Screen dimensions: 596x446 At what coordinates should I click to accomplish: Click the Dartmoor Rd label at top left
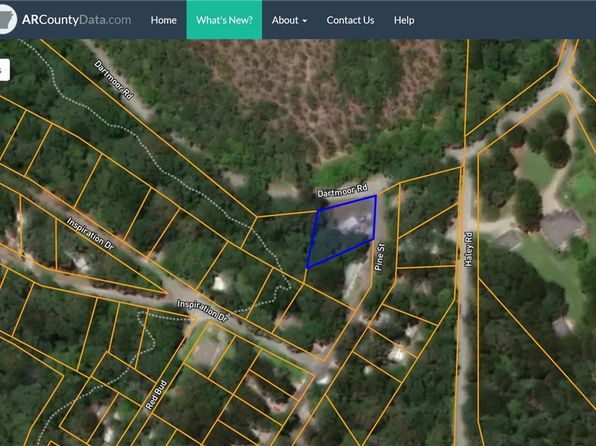click(x=114, y=80)
